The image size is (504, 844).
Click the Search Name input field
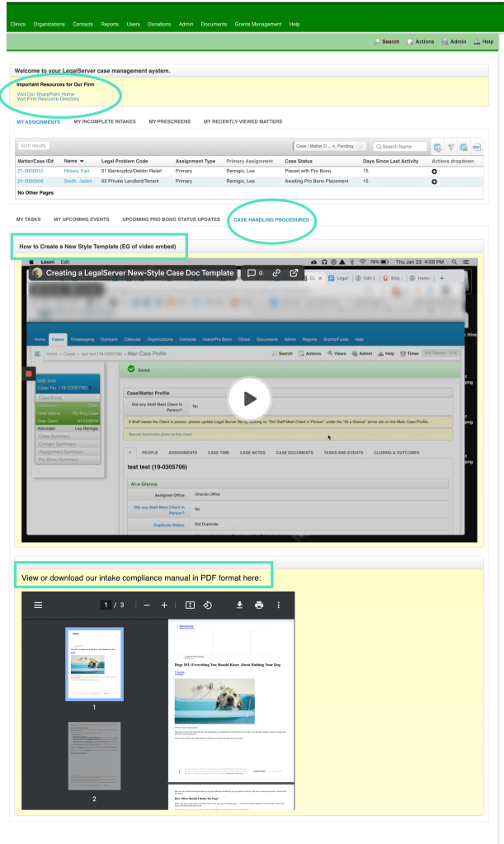403,146
